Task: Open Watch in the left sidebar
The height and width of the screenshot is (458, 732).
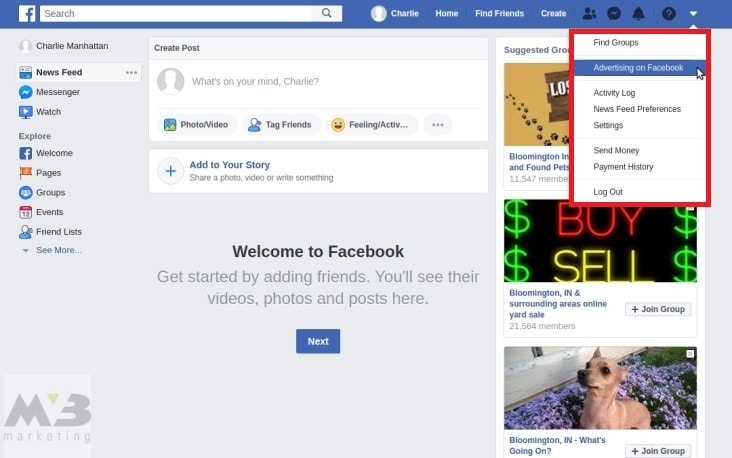Action: pyautogui.click(x=48, y=112)
